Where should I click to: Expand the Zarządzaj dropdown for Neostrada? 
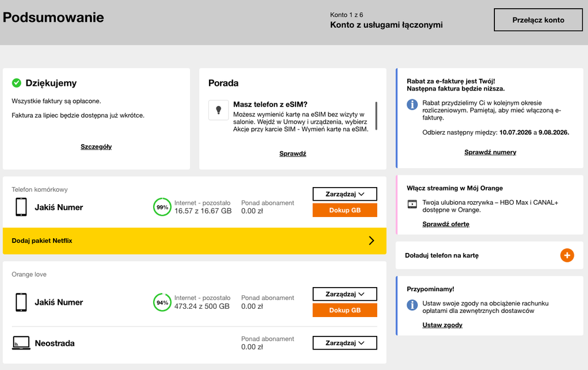pos(345,343)
